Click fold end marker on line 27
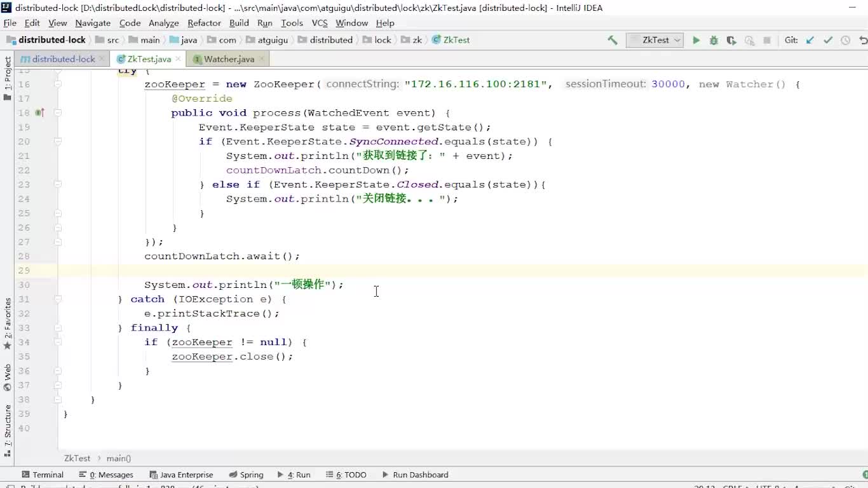This screenshot has height=488, width=868. click(57, 242)
